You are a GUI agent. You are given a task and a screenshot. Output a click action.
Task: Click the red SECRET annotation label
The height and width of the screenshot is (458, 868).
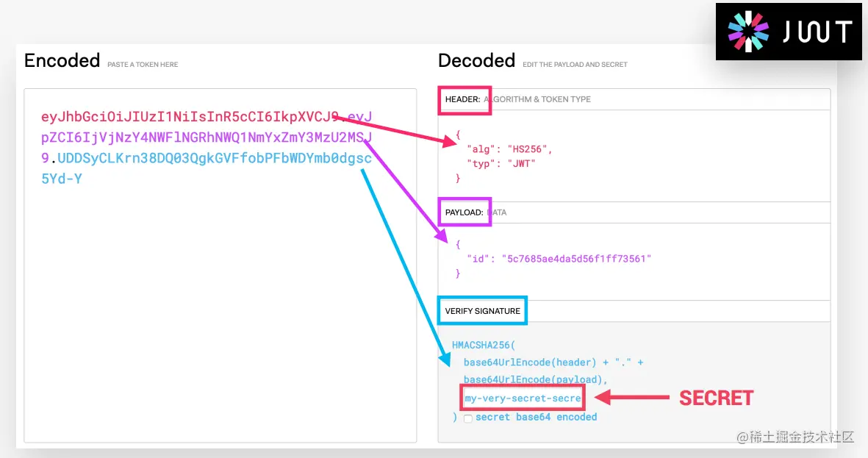[x=716, y=398]
